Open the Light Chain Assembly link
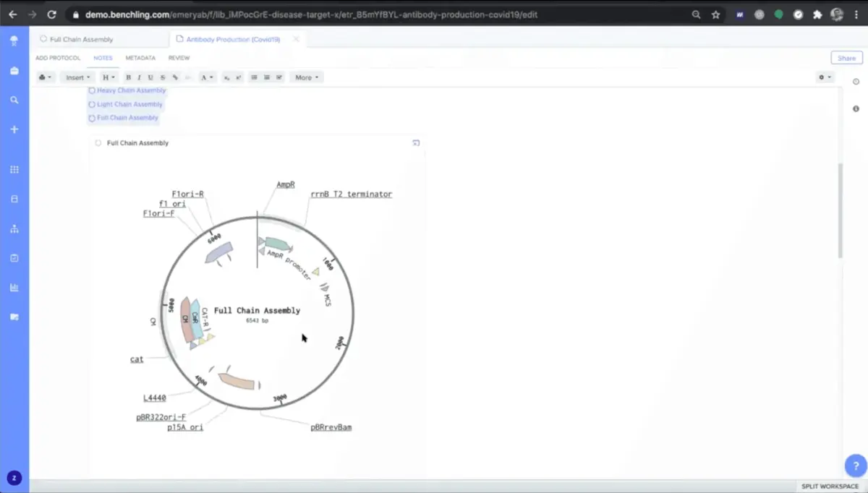 point(125,104)
